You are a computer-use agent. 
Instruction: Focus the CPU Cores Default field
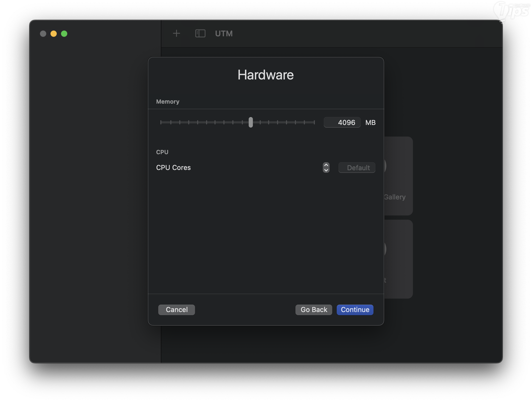click(x=357, y=168)
